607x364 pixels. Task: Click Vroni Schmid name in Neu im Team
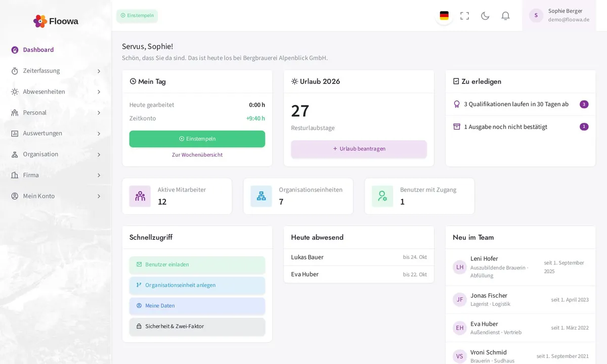tap(489, 352)
